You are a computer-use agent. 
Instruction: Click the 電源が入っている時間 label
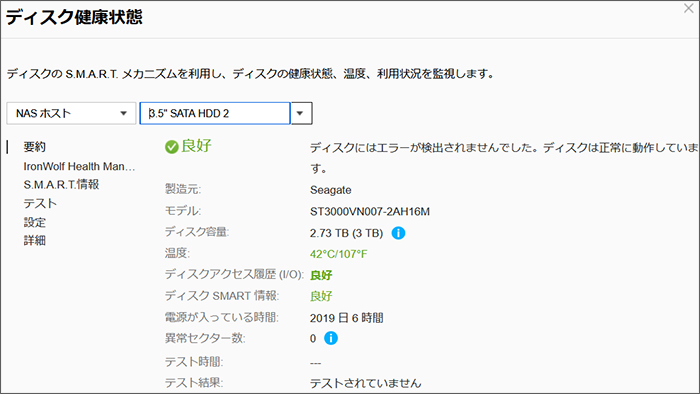coord(222,317)
